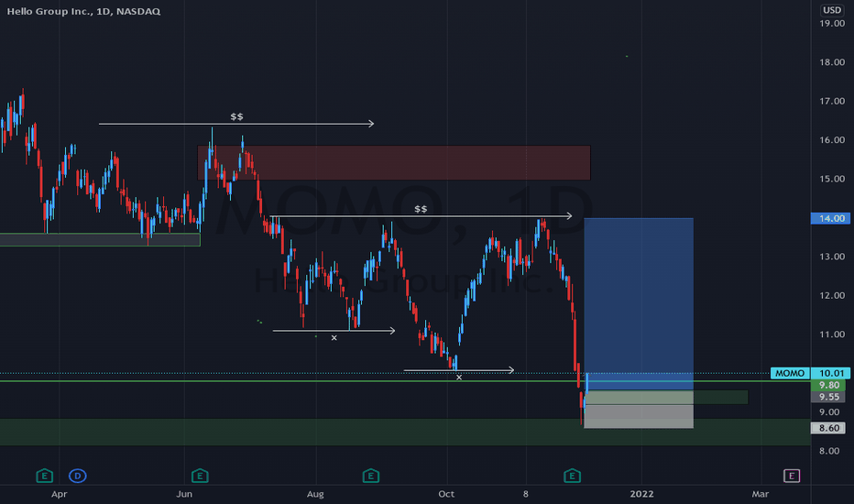Screen dimensions: 854x504
Task: Select the gray stop-loss zone of the position
Action: [639, 410]
